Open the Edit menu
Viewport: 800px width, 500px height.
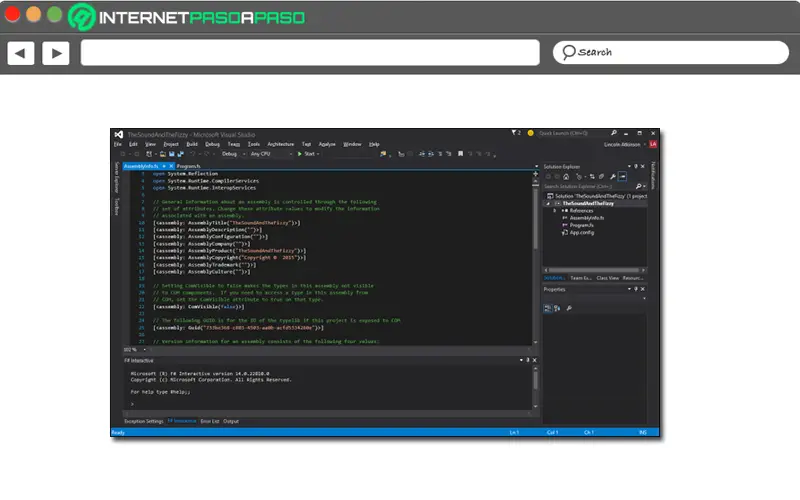(x=133, y=144)
